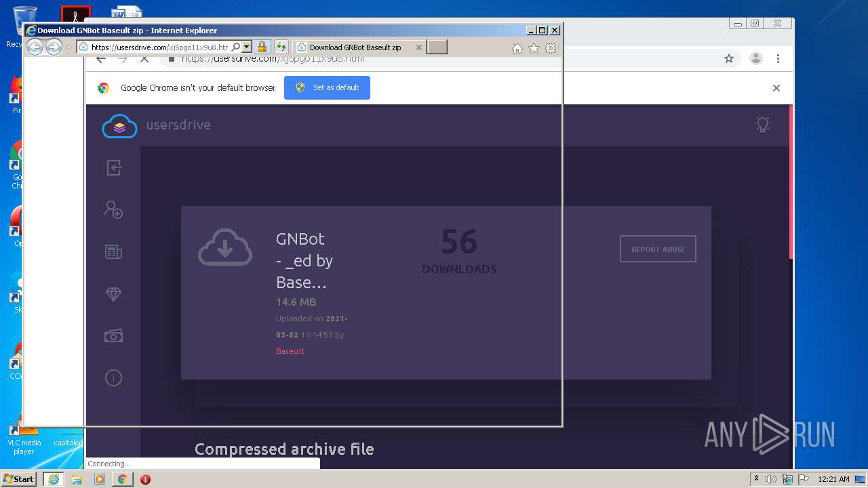Click the REPORT ABUSE button

click(658, 249)
